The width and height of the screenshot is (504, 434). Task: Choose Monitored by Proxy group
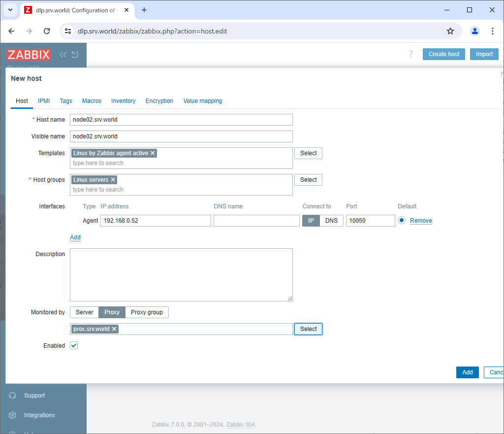[x=147, y=312]
